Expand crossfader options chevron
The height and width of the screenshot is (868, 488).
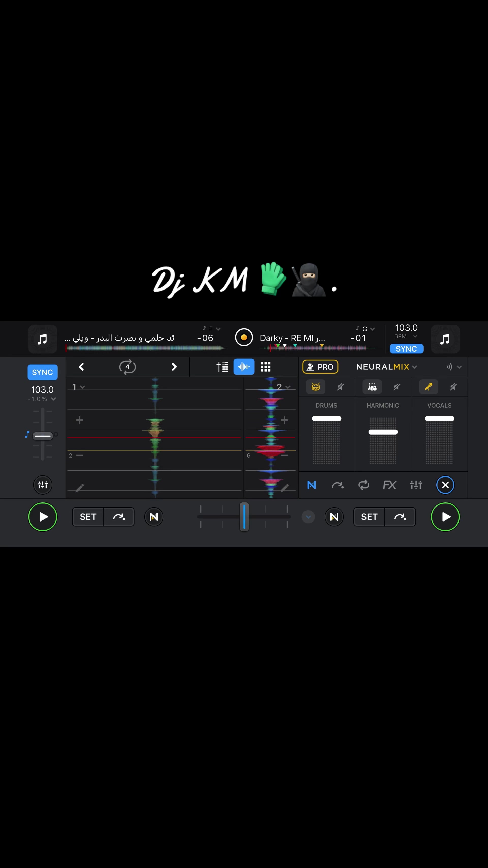308,517
